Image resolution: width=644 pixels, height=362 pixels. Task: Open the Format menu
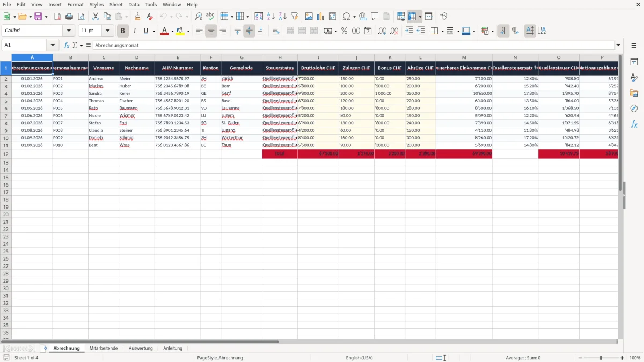(x=76, y=4)
